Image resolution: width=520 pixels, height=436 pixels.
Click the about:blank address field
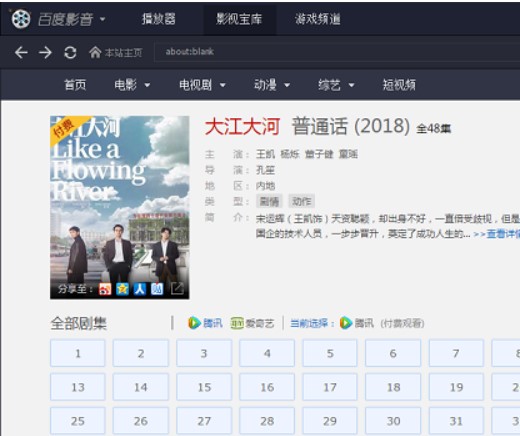[x=337, y=52]
